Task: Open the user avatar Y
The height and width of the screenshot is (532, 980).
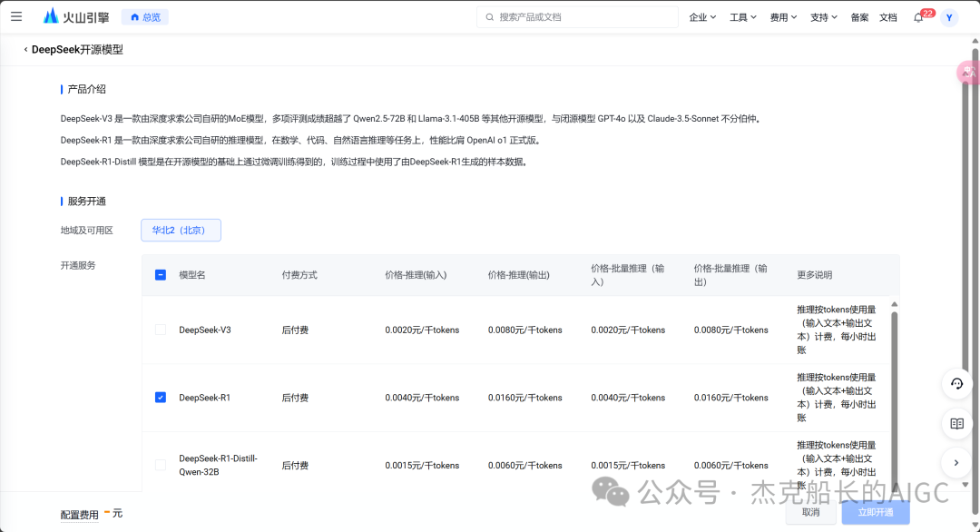Action: click(949, 17)
